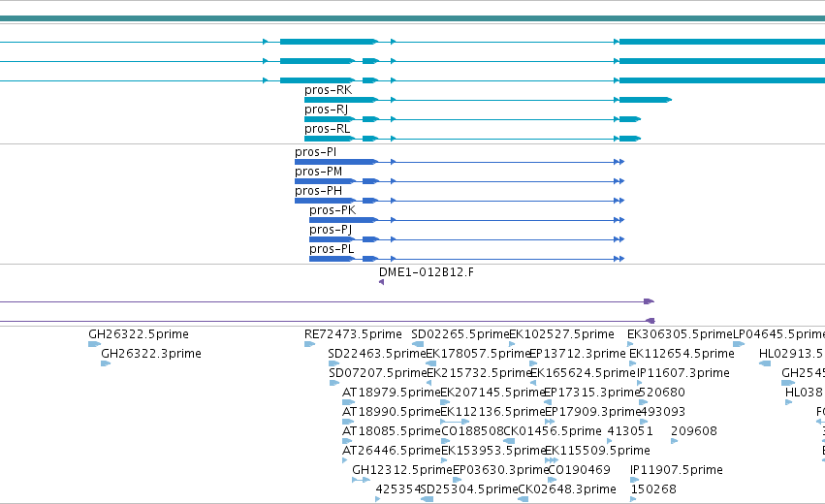Select EST GH26322.3prime

pos(151,354)
